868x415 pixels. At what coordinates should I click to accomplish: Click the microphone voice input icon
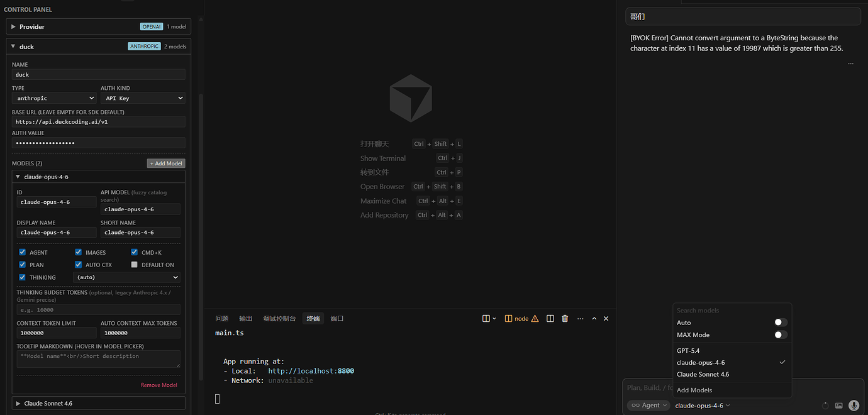tap(854, 406)
